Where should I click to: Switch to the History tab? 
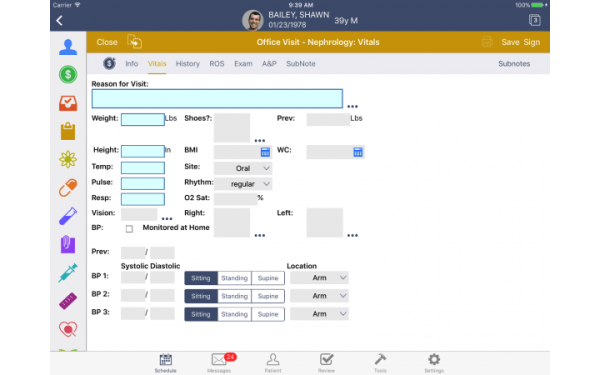(x=188, y=64)
